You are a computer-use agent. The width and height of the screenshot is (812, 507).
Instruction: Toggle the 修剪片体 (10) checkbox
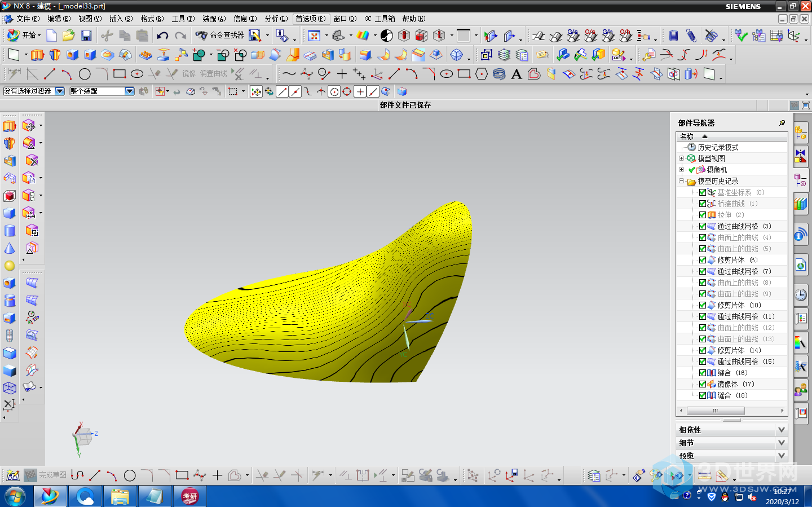click(703, 305)
